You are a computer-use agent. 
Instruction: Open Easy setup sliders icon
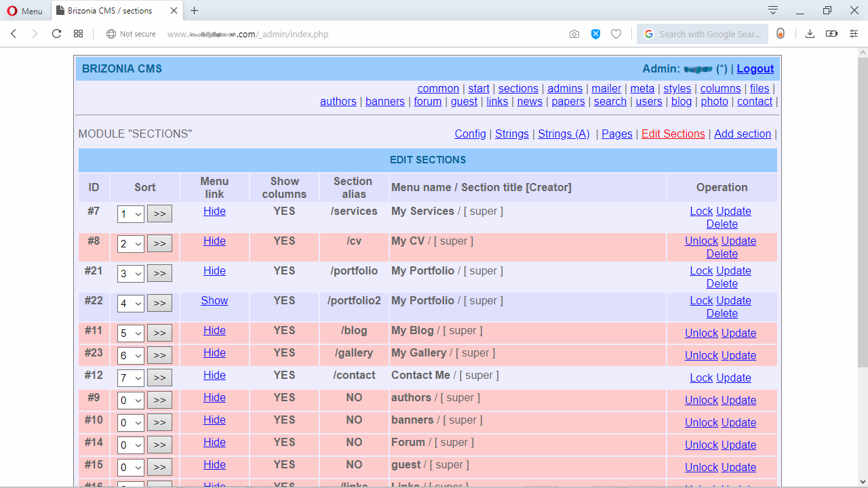[854, 34]
